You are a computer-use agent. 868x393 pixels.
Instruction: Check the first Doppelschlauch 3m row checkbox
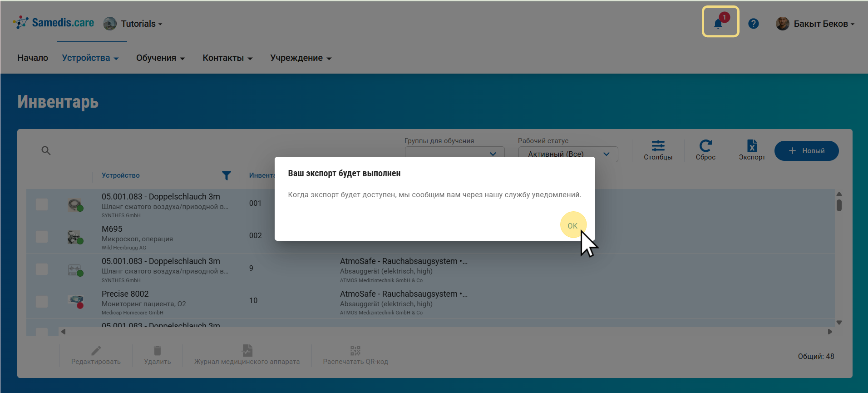(x=42, y=204)
